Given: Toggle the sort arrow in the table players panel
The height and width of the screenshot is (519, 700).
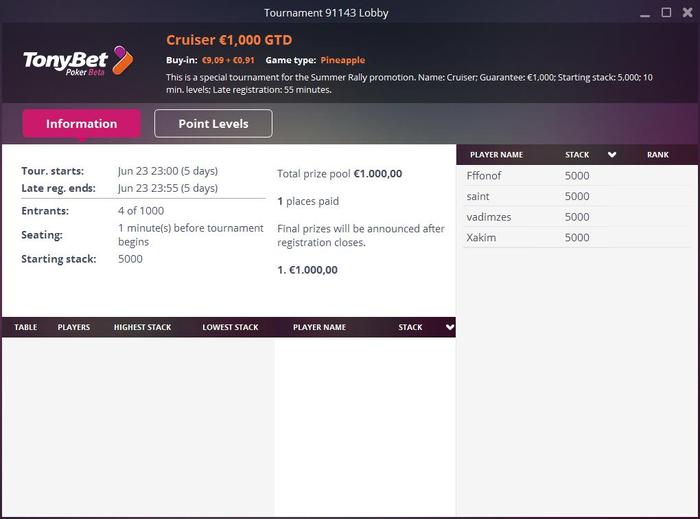Looking at the screenshot, I should 450,327.
